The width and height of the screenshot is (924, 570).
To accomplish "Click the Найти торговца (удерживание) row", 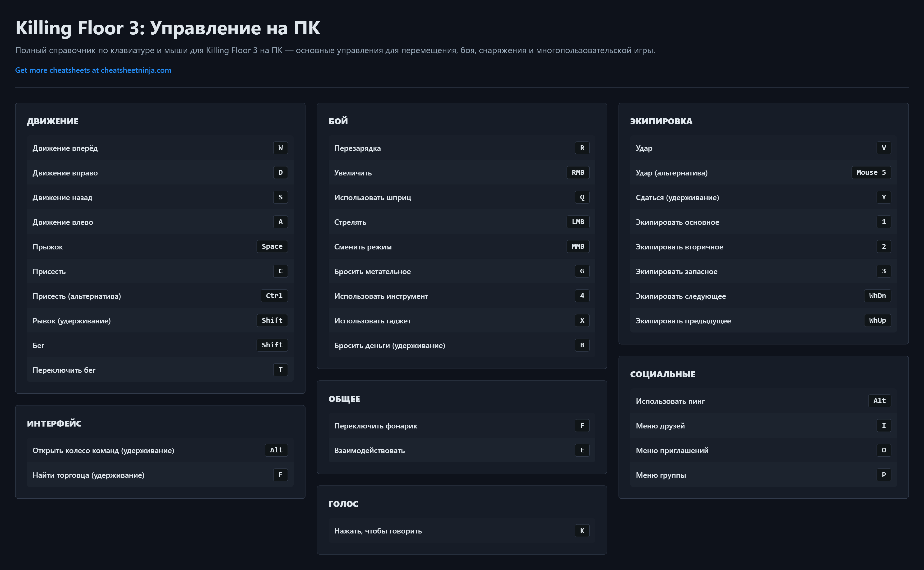I will [x=160, y=475].
